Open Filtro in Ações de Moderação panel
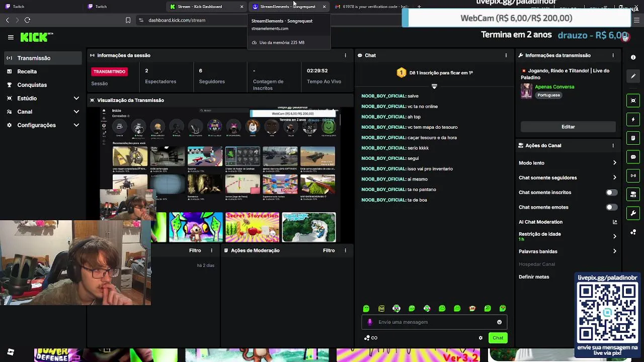This screenshot has width=644, height=362. click(329, 250)
